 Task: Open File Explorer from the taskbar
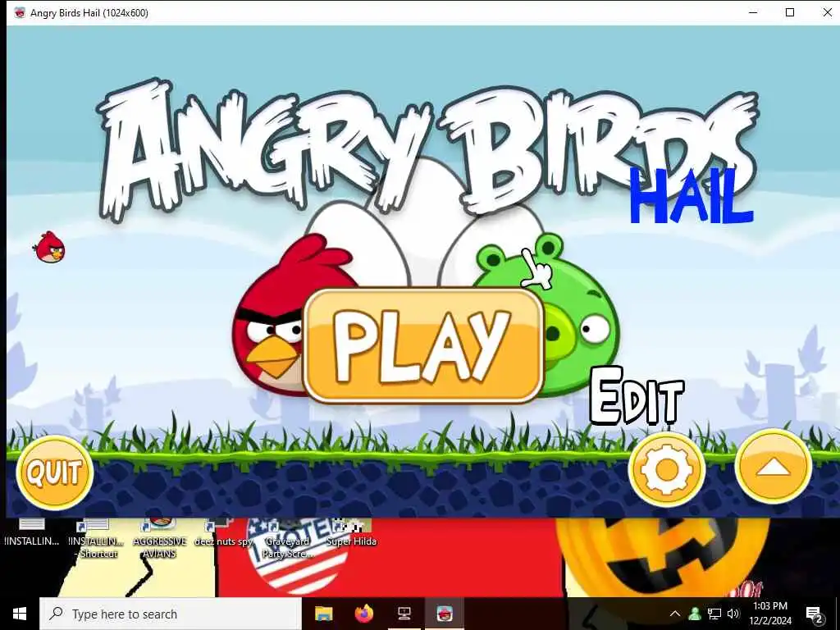click(323, 614)
